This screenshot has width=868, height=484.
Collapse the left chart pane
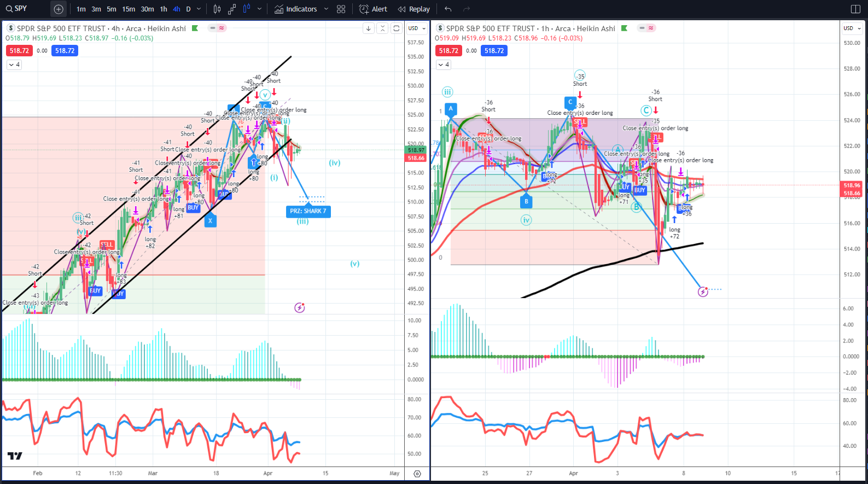tap(383, 28)
